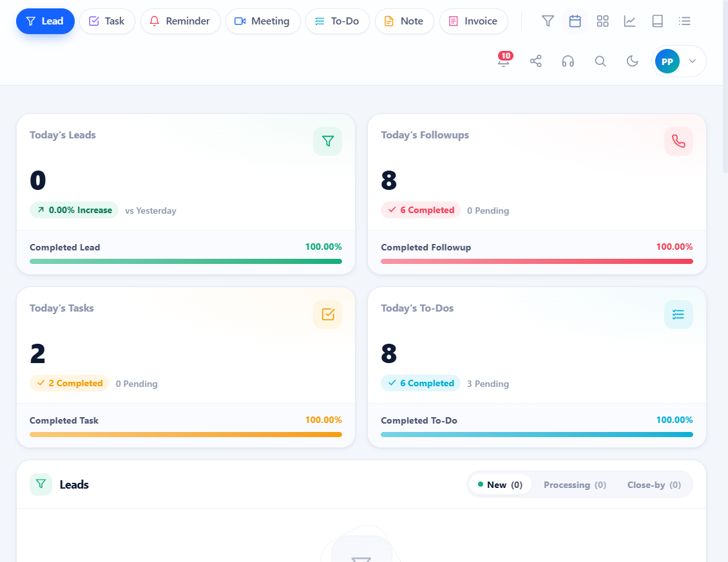The height and width of the screenshot is (562, 728).
Task: Click the checklist icon in Today's To-Dos card
Action: coord(678,314)
